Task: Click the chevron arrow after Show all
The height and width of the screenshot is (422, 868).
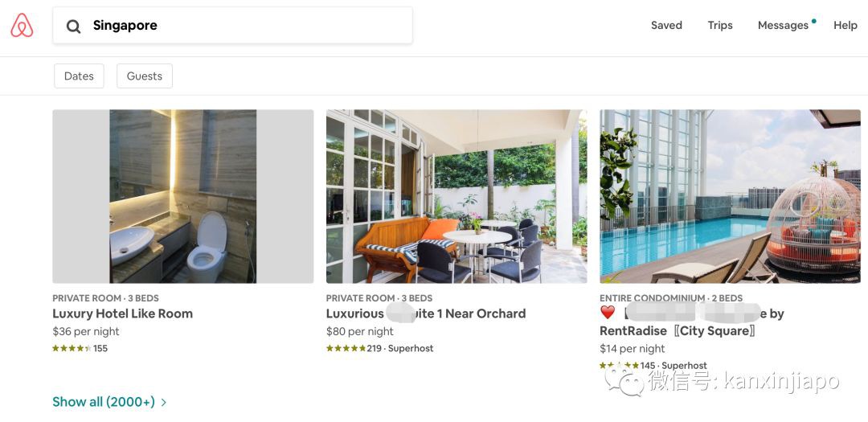Action: click(x=163, y=403)
